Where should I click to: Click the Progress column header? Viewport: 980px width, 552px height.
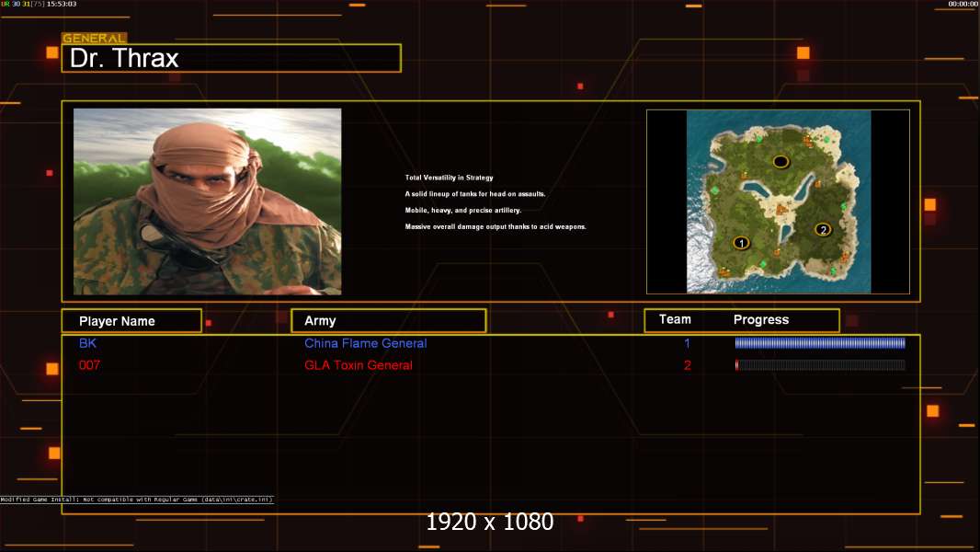click(x=760, y=320)
